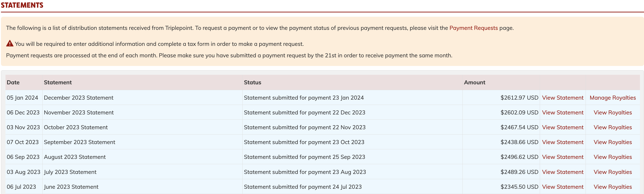The width and height of the screenshot is (644, 194).
Task: Click the Amount column header
Action: click(x=474, y=82)
